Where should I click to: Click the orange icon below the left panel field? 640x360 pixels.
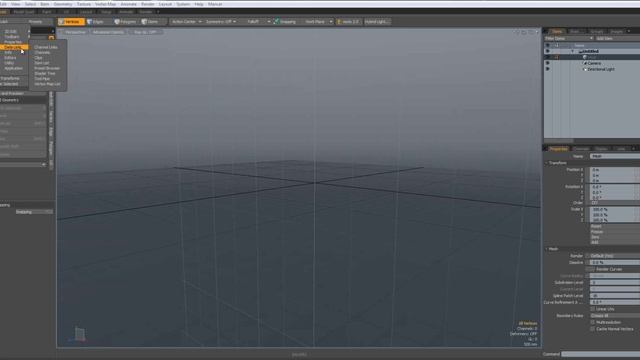tap(51, 38)
